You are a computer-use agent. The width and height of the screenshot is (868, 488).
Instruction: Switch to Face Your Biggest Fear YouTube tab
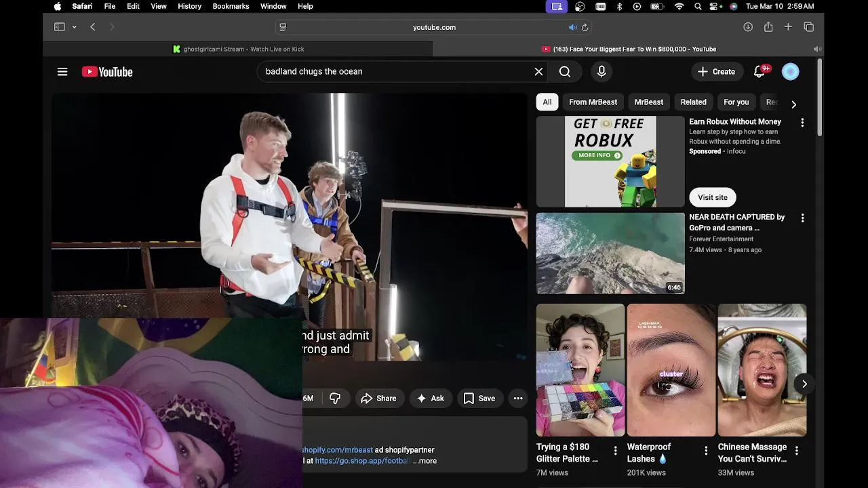[x=628, y=49]
